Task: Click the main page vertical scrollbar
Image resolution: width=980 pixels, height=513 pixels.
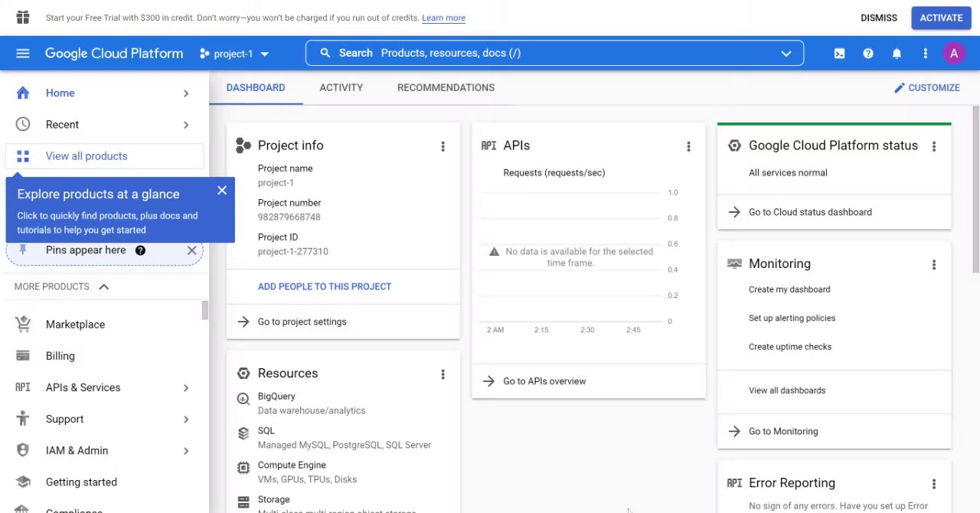Action: [975, 190]
